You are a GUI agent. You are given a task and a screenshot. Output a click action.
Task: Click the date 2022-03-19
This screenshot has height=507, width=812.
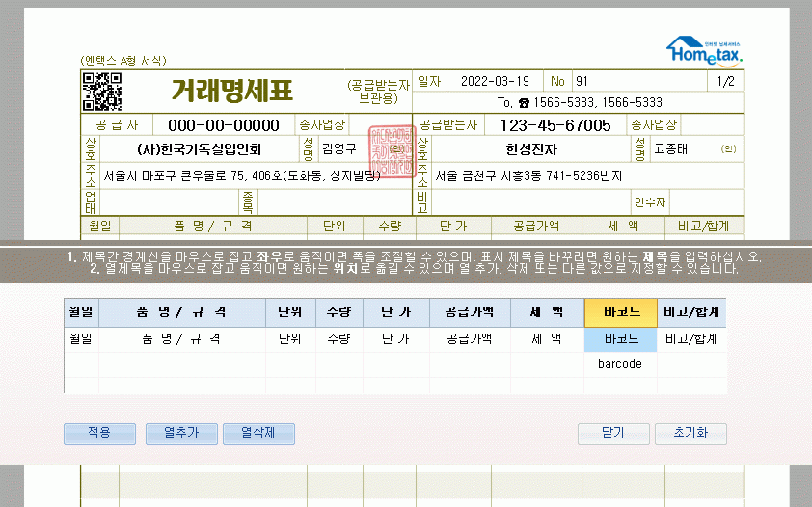495,82
